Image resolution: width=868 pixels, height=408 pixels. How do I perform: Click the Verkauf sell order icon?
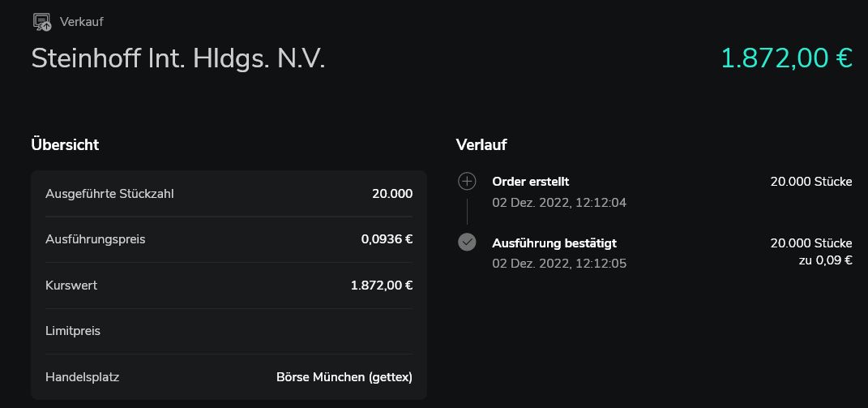(41, 22)
